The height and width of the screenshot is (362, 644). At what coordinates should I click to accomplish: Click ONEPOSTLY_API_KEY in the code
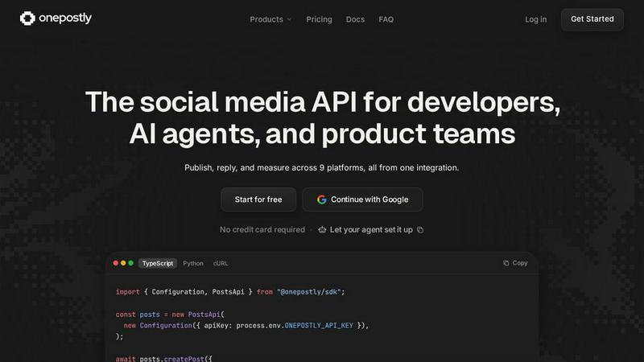[319, 326]
